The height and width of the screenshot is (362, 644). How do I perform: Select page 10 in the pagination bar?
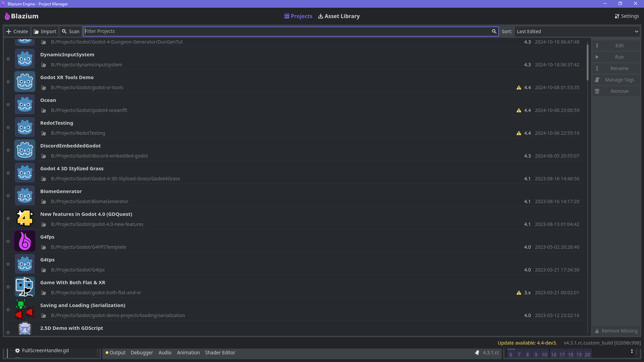point(545,354)
